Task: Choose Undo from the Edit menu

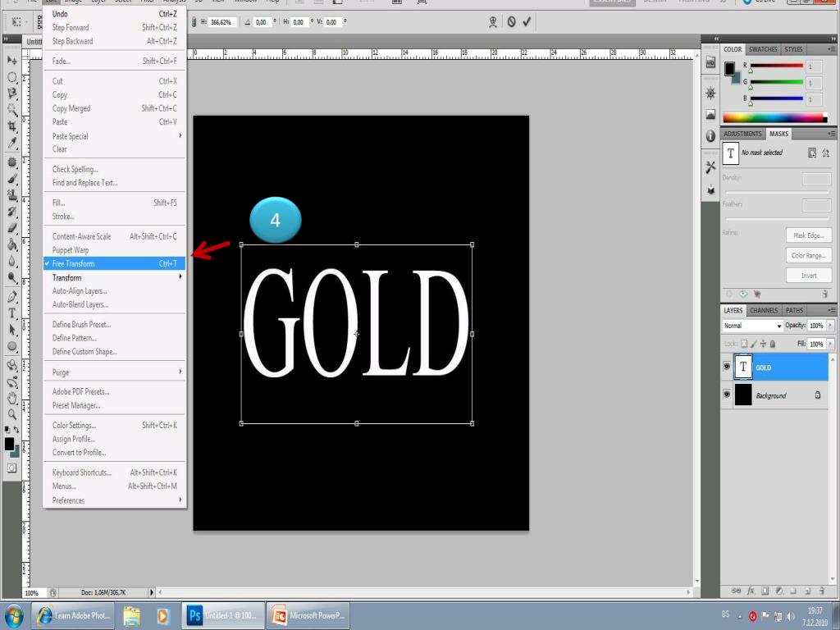Action: tap(115, 14)
